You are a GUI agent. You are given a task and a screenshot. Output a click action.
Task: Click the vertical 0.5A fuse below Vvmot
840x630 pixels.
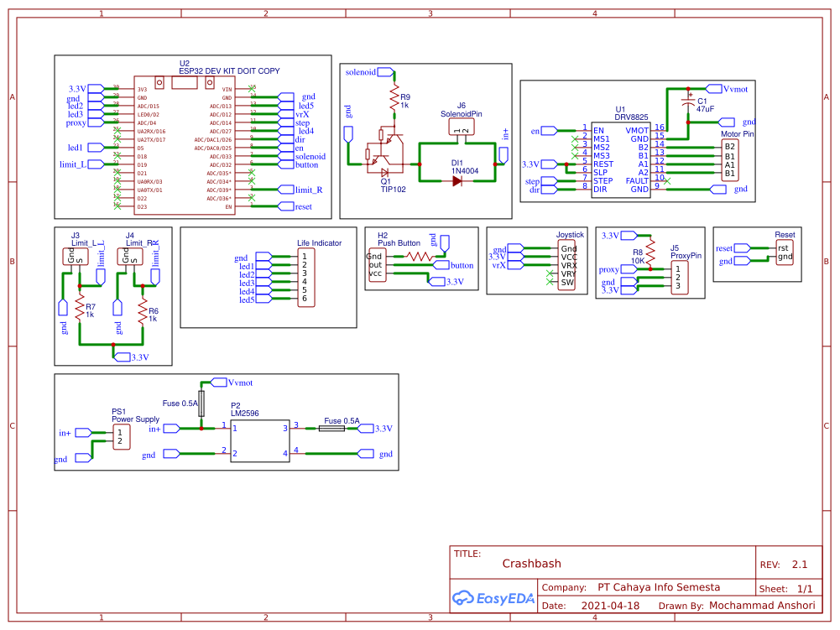tap(201, 401)
